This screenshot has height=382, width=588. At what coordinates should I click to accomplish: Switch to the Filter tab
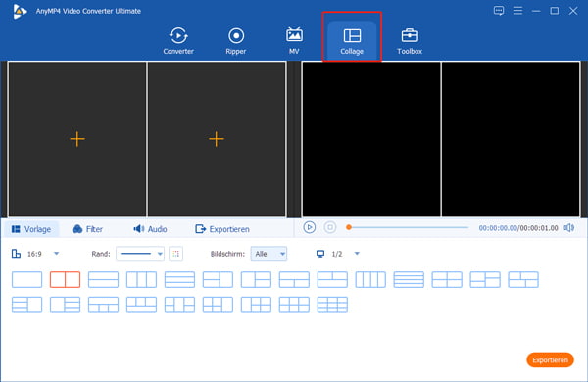point(87,229)
